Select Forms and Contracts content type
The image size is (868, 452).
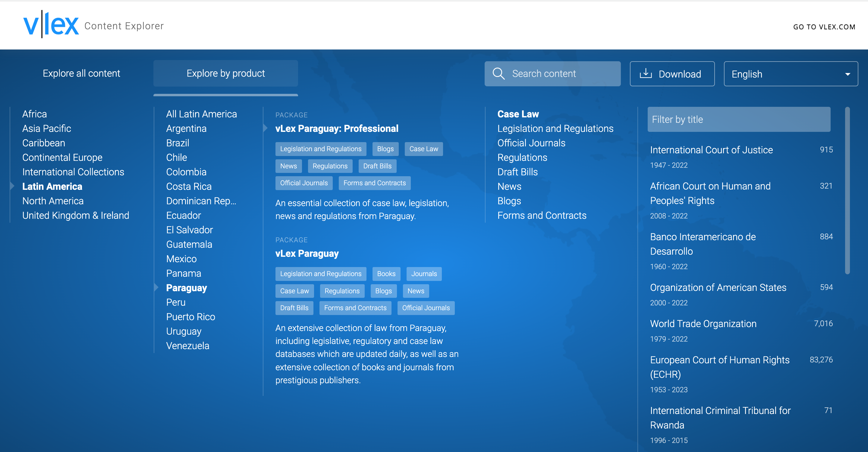click(x=542, y=215)
